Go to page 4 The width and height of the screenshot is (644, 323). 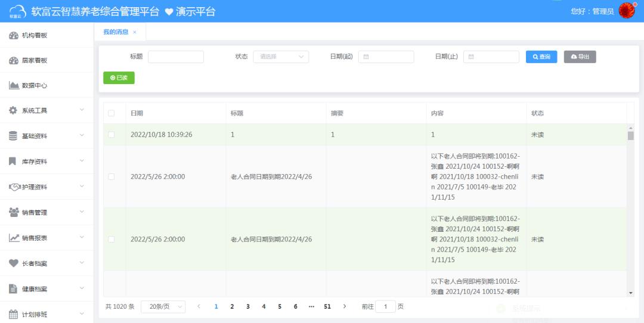click(264, 306)
